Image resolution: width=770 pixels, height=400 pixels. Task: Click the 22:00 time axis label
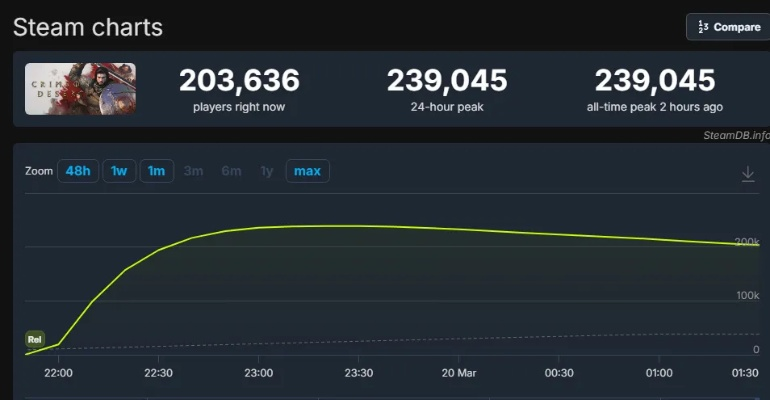coord(58,373)
